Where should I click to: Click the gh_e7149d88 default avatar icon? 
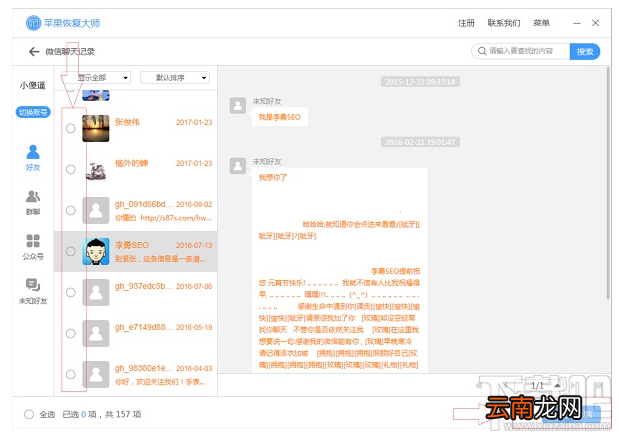point(96,333)
